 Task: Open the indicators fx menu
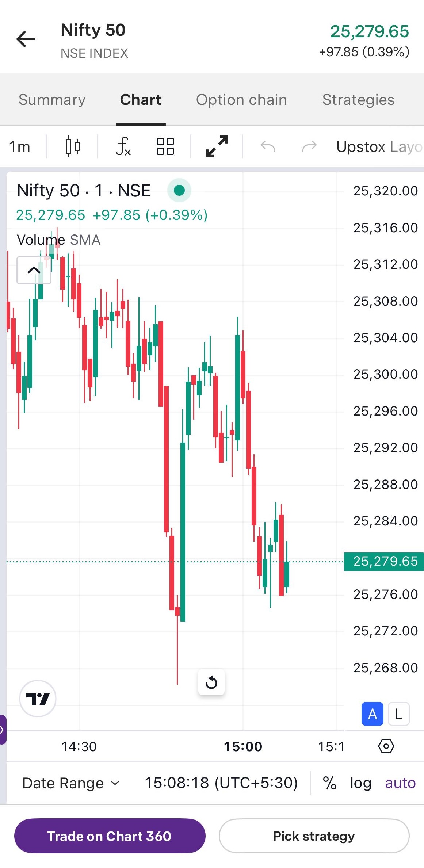click(x=123, y=146)
